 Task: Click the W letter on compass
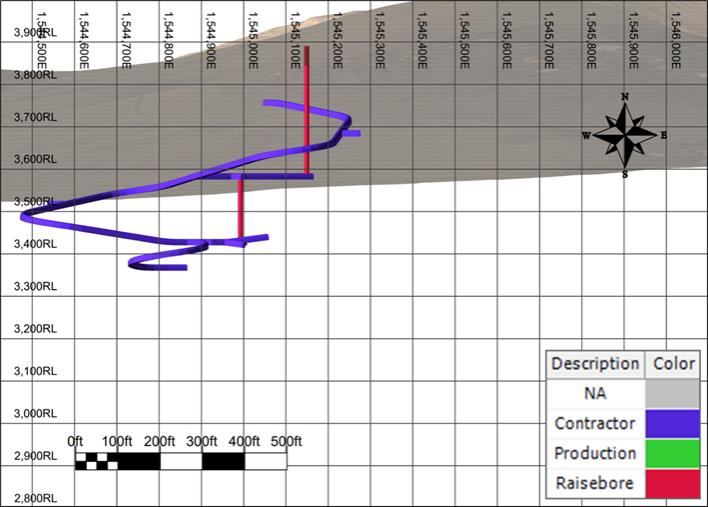[587, 135]
